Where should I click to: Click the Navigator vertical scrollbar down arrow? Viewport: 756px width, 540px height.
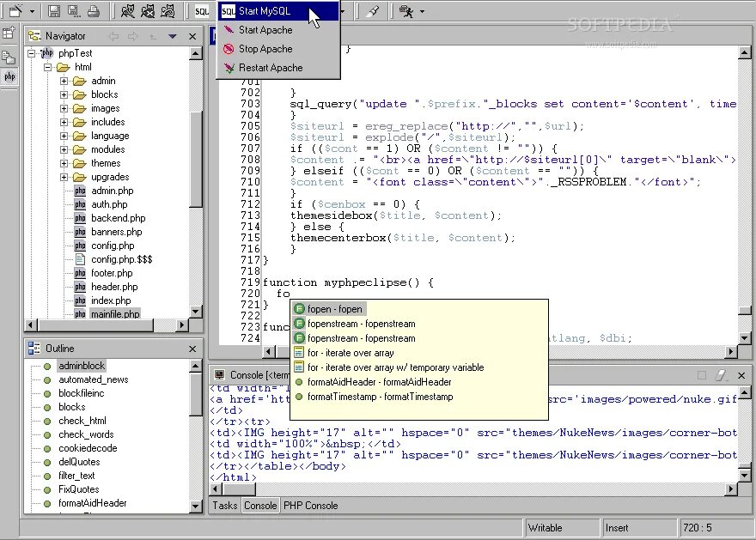195,311
